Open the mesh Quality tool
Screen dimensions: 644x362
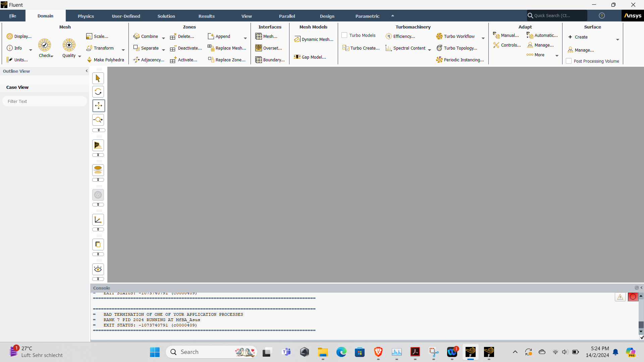pos(69,45)
